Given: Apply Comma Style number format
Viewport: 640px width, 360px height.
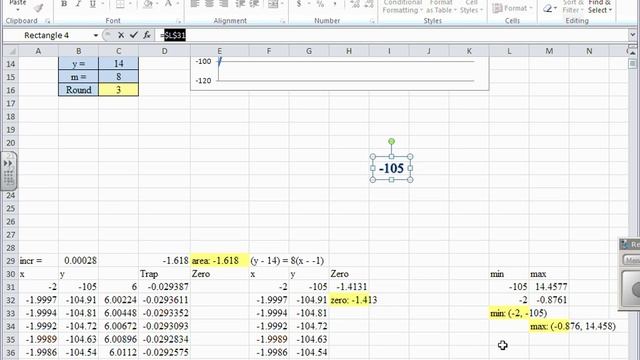Looking at the screenshot, I should 335,4.
